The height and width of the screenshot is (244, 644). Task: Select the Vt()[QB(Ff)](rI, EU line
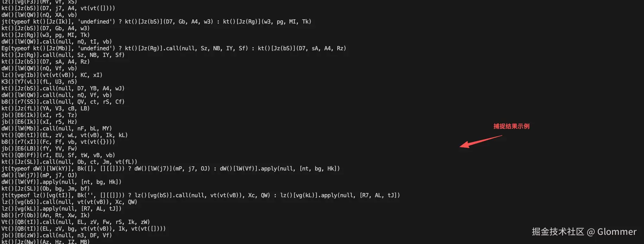point(58,155)
